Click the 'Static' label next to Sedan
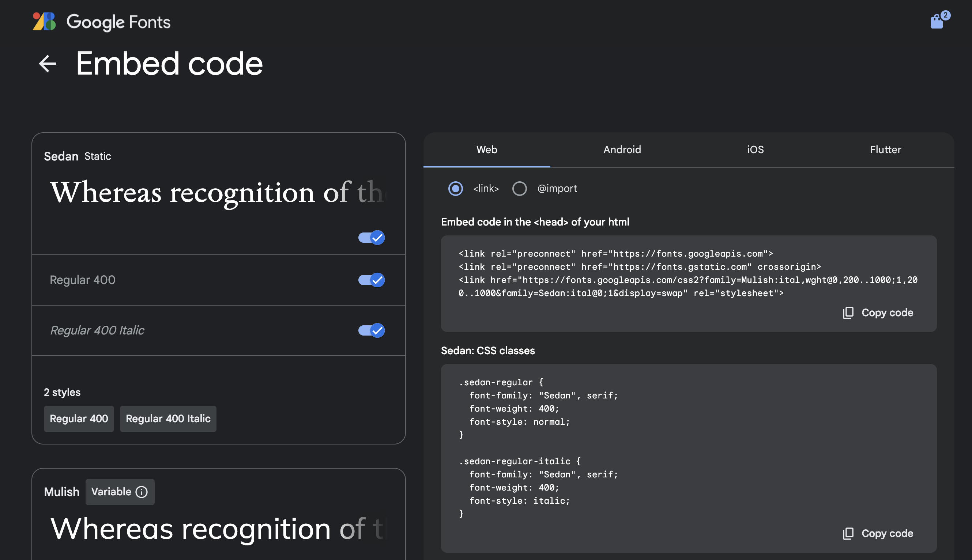The width and height of the screenshot is (972, 560). (98, 156)
